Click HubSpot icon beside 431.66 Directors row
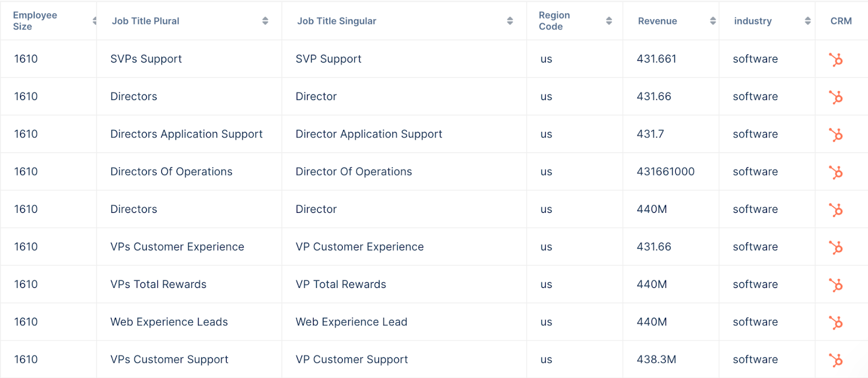Image resolution: width=868 pixels, height=378 pixels. pyautogui.click(x=835, y=97)
